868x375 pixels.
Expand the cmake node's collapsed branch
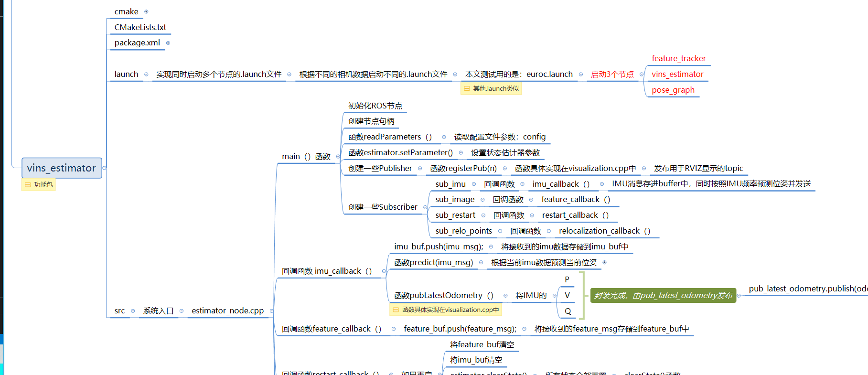click(146, 11)
